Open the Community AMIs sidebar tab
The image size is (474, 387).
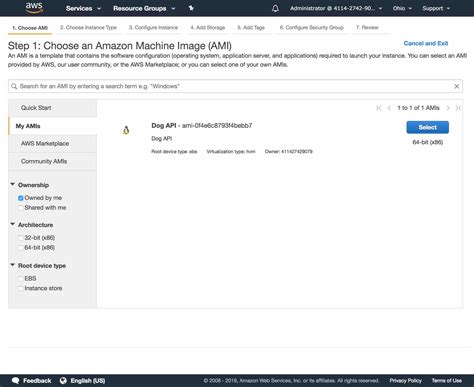[x=53, y=161]
